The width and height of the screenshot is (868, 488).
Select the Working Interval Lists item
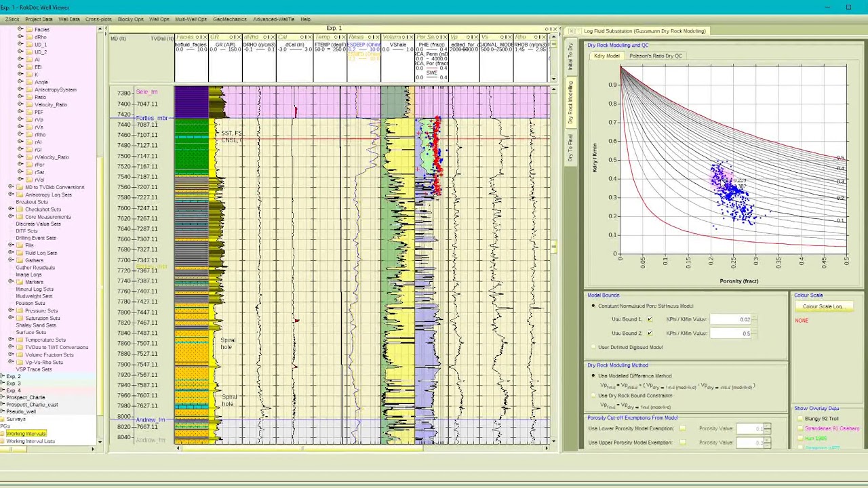pos(31,441)
